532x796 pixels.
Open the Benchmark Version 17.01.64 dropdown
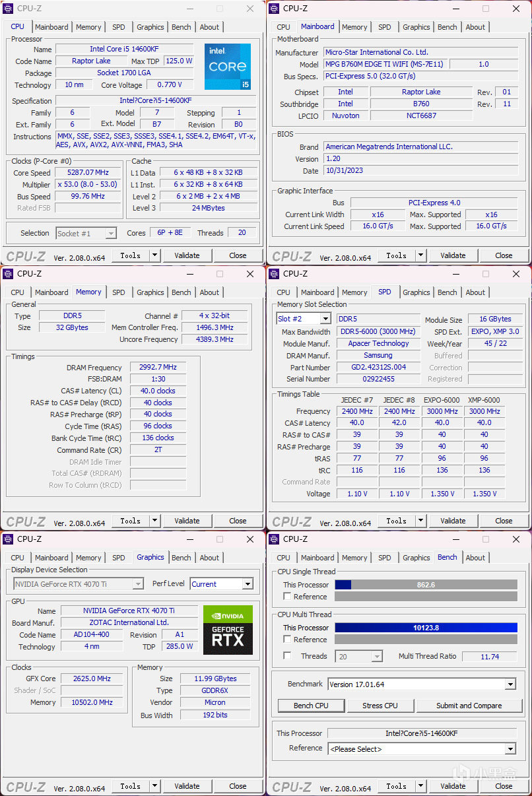(x=510, y=684)
